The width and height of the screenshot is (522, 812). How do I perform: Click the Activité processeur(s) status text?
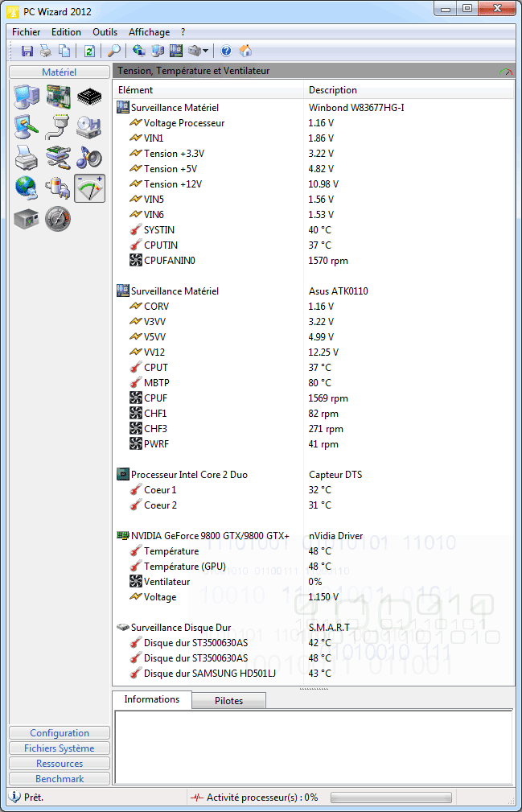261,798
